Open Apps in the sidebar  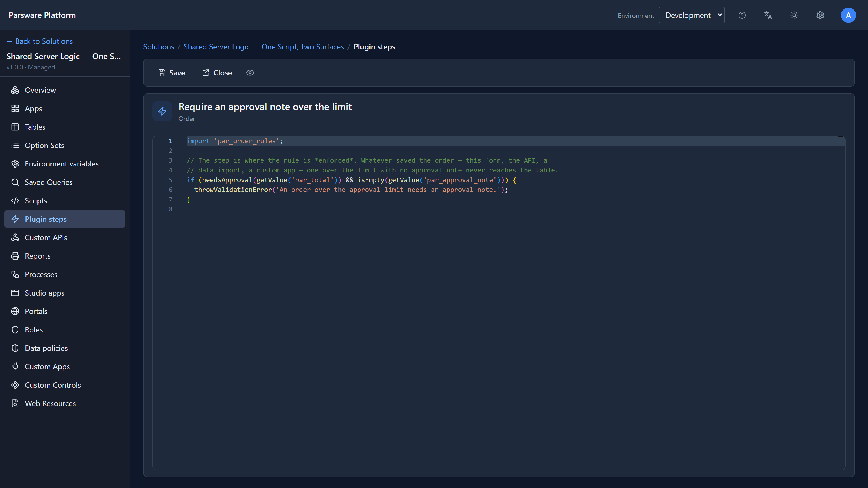[65, 108]
